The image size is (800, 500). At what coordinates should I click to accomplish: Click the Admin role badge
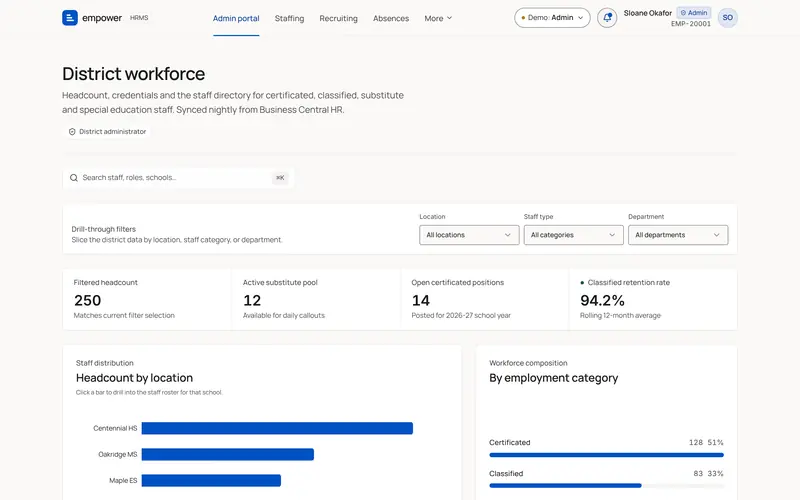[x=694, y=13]
